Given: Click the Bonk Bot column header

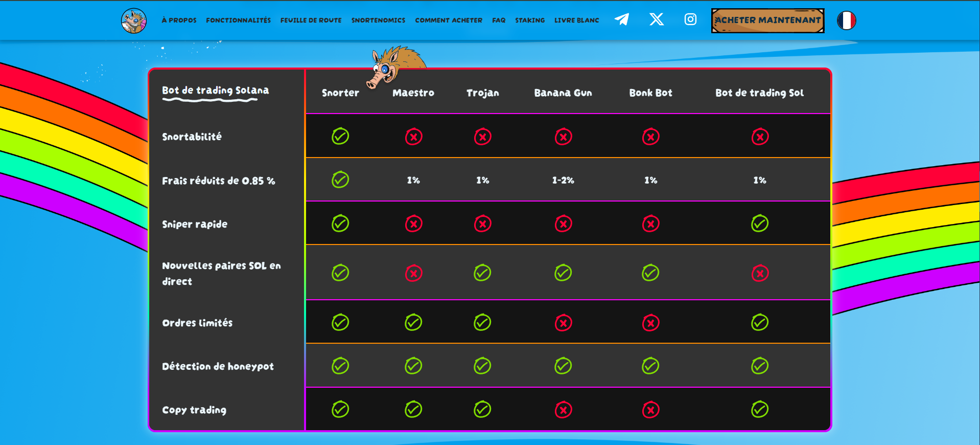Looking at the screenshot, I should click(650, 93).
